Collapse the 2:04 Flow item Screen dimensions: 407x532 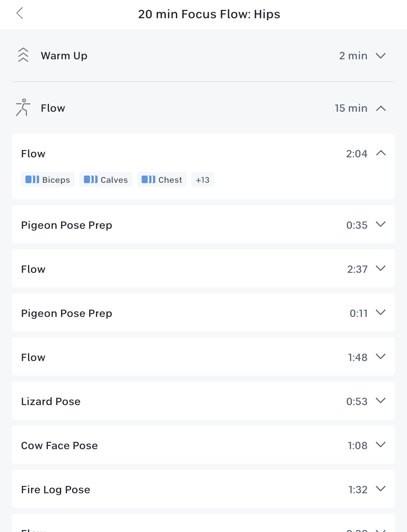[380, 153]
